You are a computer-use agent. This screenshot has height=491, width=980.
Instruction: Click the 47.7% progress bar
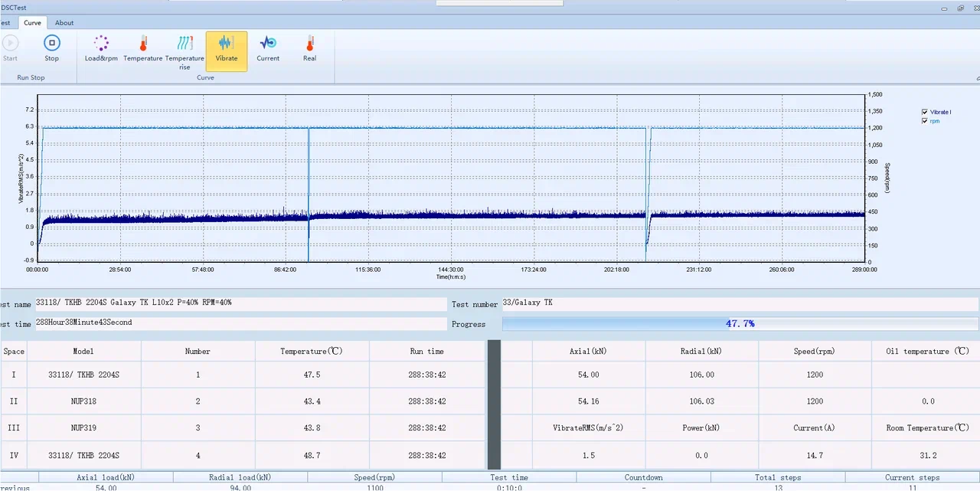point(740,324)
